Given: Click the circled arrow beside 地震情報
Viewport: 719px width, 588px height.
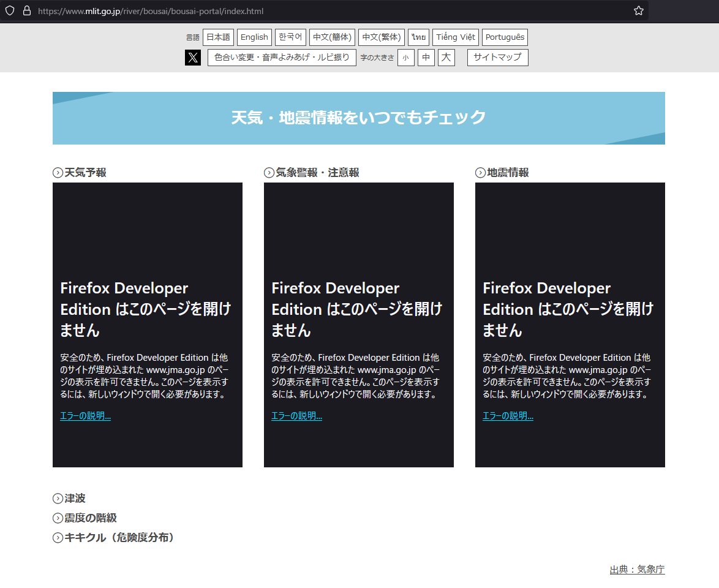Looking at the screenshot, I should point(480,173).
